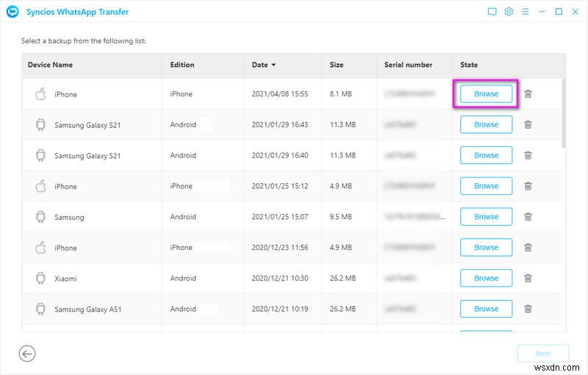
Task: Click Apple icon of iPhone 2020/12/23 row
Action: click(x=40, y=248)
